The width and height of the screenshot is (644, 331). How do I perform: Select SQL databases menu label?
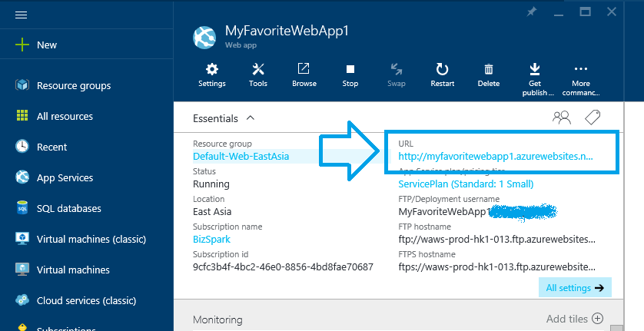[x=69, y=208]
